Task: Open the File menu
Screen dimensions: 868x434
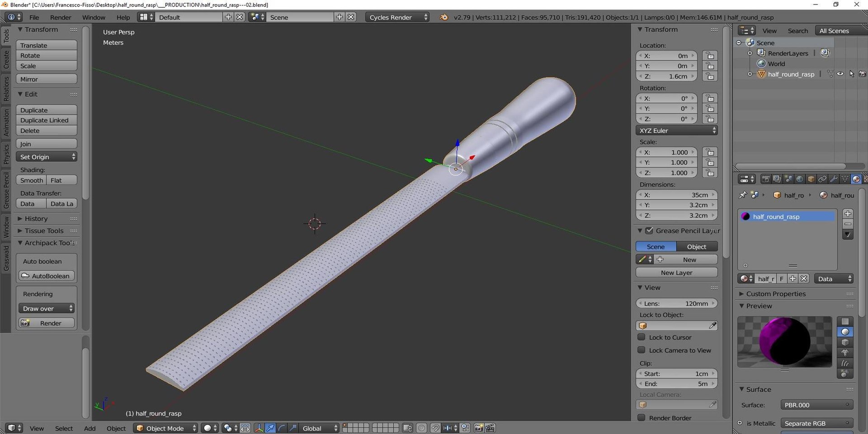Action: coord(34,17)
